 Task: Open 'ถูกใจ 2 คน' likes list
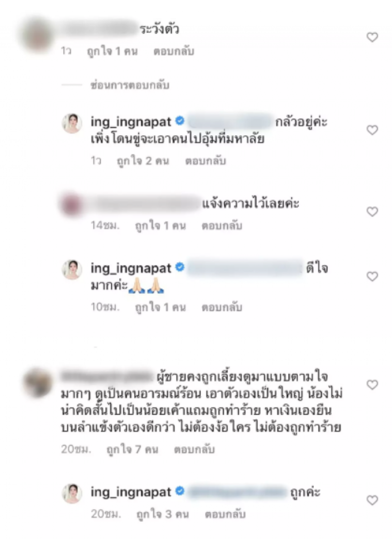143,161
